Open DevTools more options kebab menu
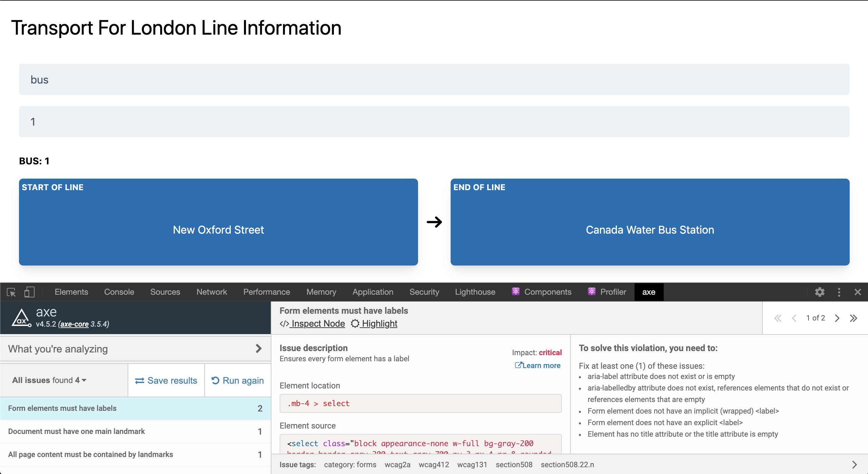The width and height of the screenshot is (868, 474). [839, 292]
